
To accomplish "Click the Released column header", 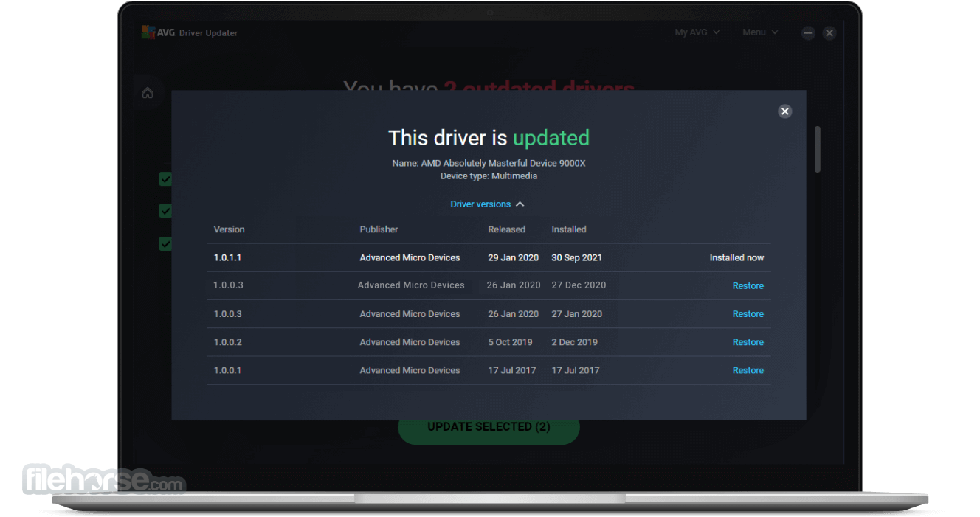I will tap(506, 229).
